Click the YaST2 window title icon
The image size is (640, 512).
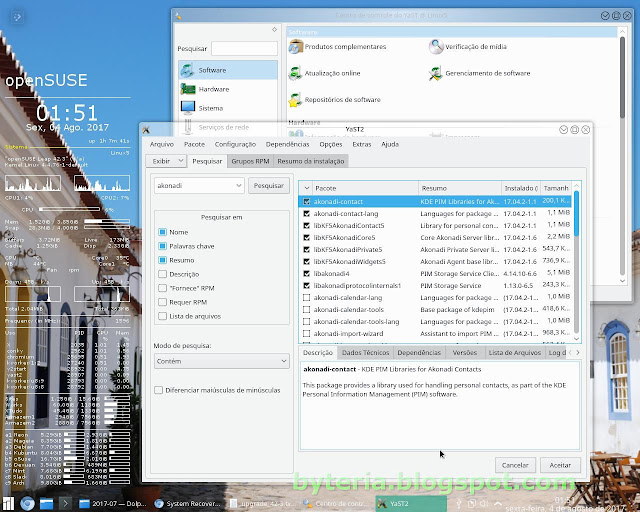pyautogui.click(x=146, y=130)
